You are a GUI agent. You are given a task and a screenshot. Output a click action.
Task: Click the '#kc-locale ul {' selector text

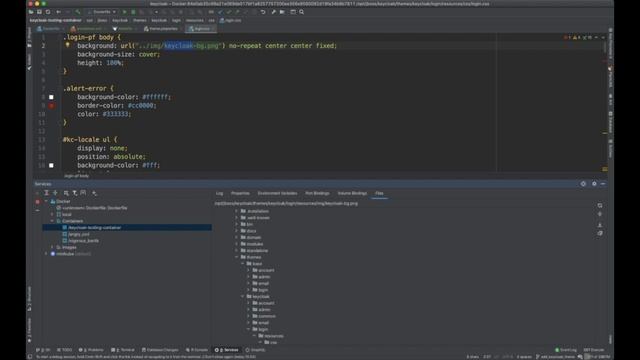[x=90, y=140]
